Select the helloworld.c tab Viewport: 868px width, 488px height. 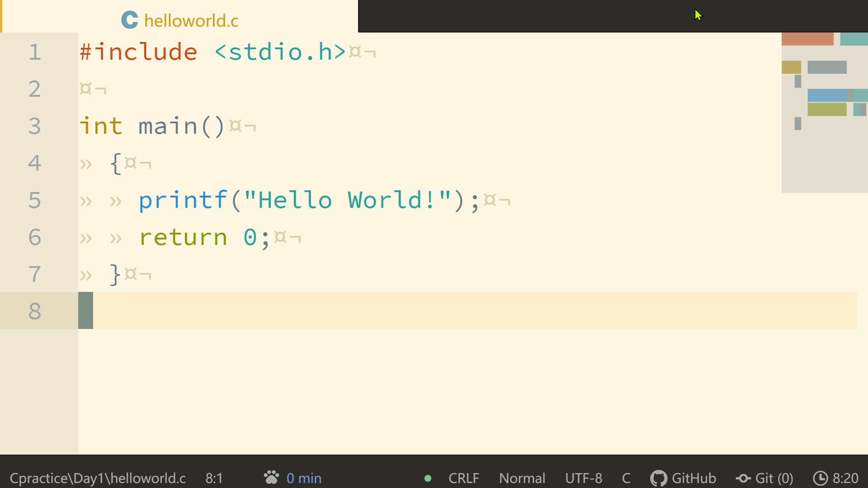[191, 20]
